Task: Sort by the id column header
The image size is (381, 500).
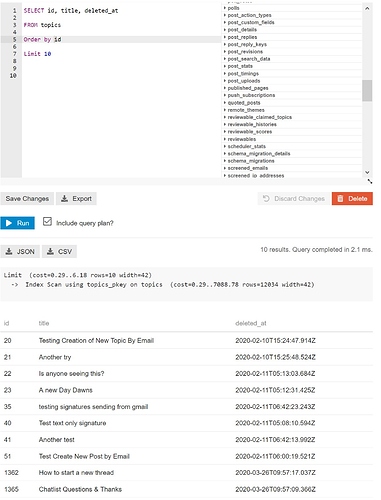Action: 6,323
